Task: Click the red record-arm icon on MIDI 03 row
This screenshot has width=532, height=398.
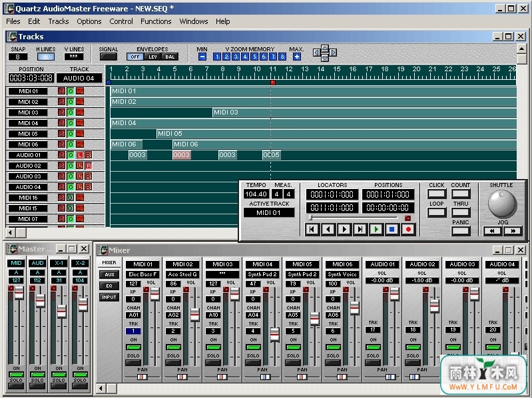Action: click(80, 112)
